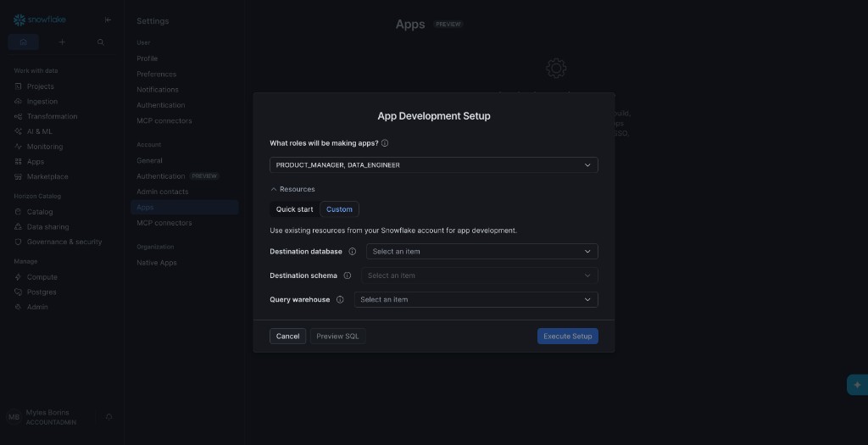
Task: Cancel the App Development Setup dialog
Action: click(x=288, y=336)
